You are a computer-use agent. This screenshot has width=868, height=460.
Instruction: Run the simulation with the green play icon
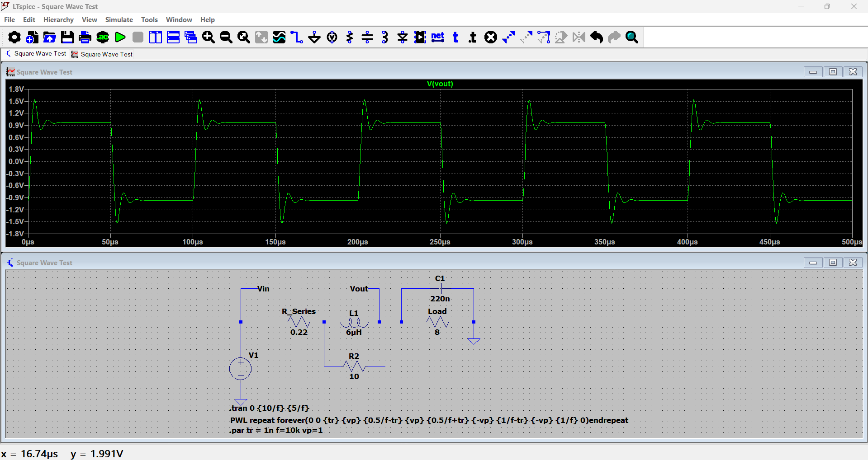(x=120, y=37)
